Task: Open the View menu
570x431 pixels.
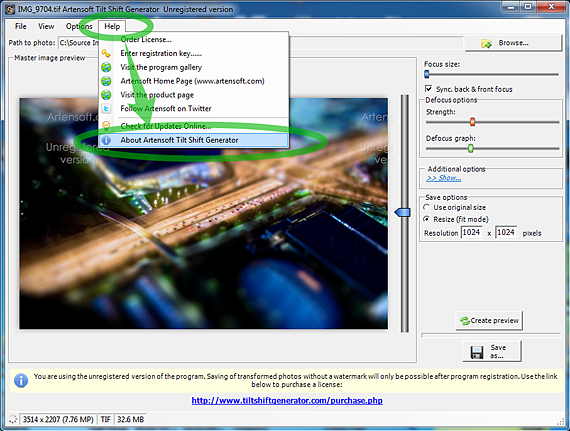Action: click(x=46, y=26)
